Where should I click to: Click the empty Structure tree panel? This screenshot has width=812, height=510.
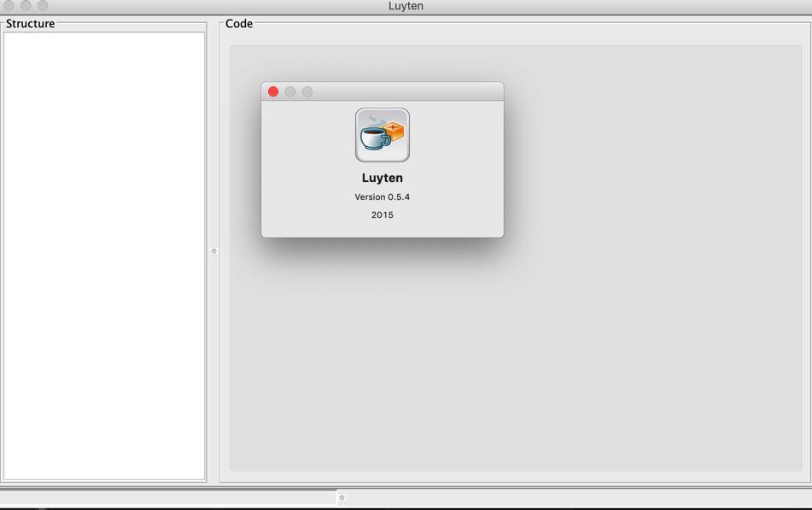pos(104,256)
